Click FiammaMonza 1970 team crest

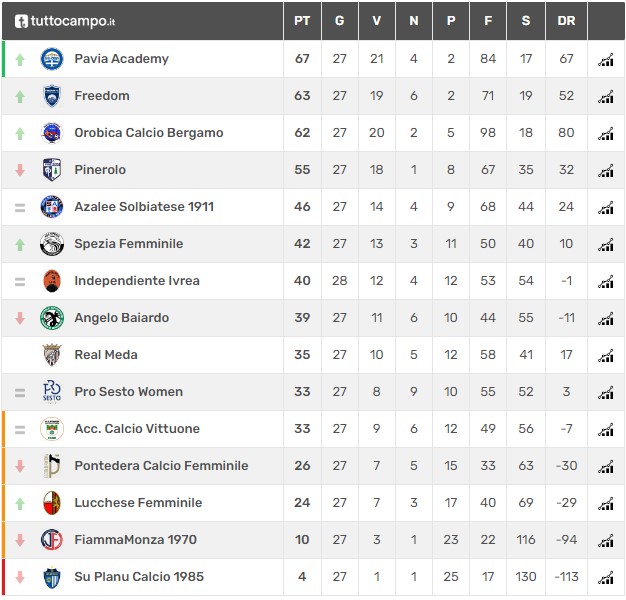[x=52, y=540]
